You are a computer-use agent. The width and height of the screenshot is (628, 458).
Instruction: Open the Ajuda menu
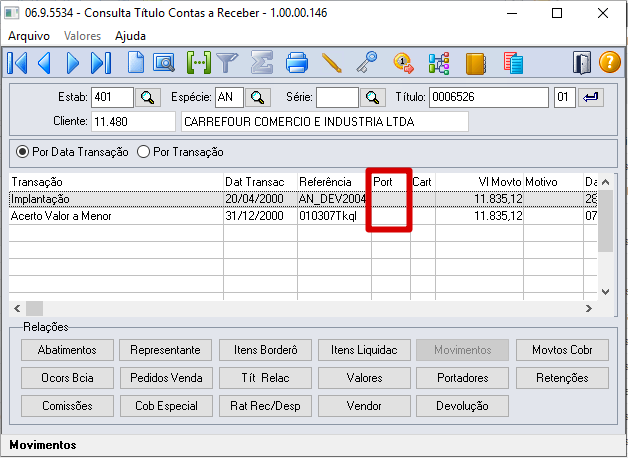(x=131, y=36)
